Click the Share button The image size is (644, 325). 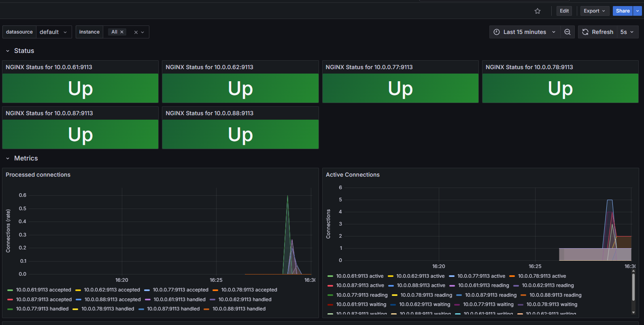pyautogui.click(x=623, y=11)
